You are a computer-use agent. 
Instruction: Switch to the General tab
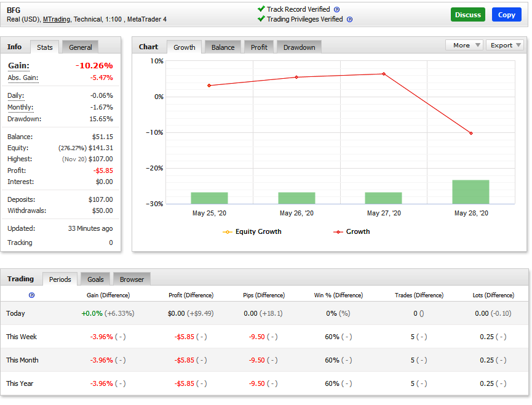81,47
